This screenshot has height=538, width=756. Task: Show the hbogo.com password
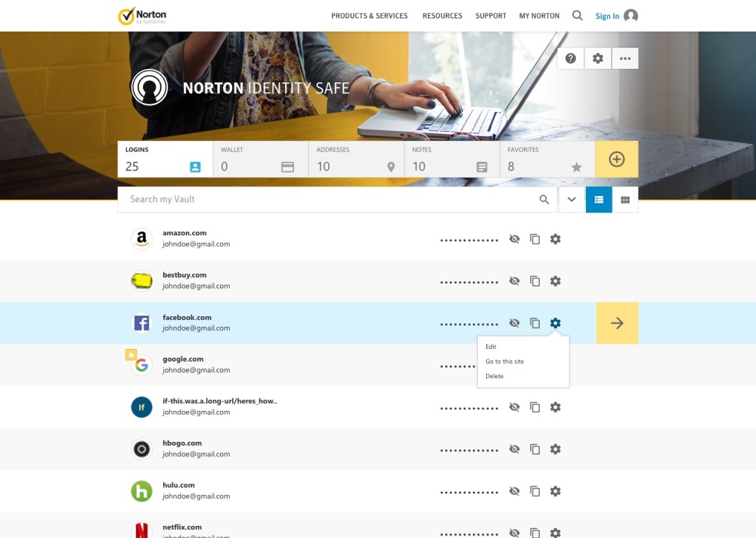(x=515, y=449)
